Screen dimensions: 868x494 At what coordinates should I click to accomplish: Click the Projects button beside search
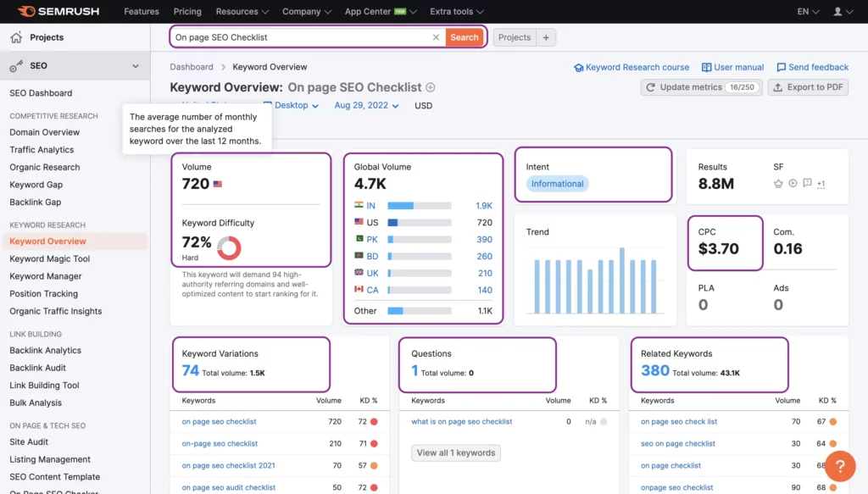tap(515, 37)
